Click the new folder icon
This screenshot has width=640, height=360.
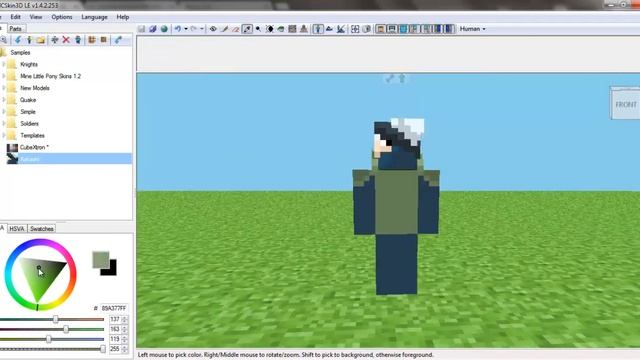pyautogui.click(x=40, y=40)
